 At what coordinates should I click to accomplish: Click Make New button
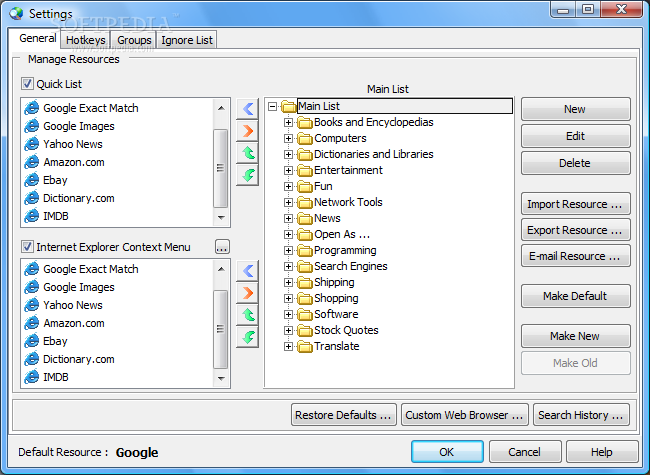[x=575, y=336]
